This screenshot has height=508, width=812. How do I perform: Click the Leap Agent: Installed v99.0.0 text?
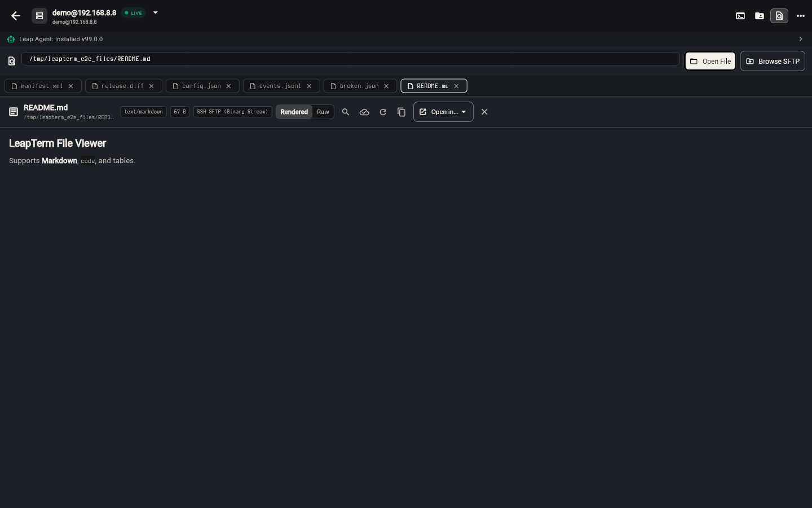[x=61, y=39]
